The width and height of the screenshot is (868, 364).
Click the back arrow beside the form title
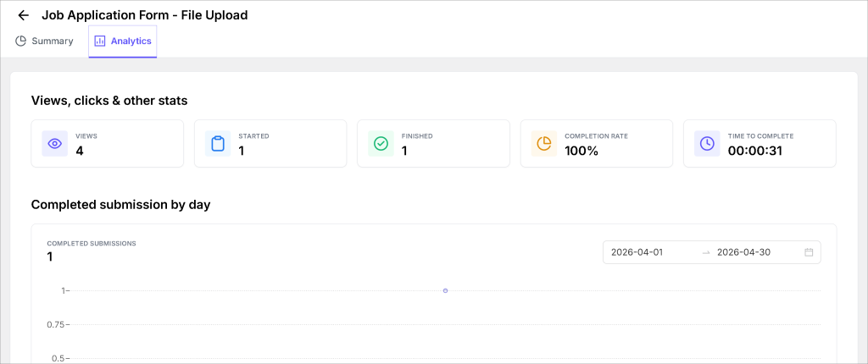(23, 15)
